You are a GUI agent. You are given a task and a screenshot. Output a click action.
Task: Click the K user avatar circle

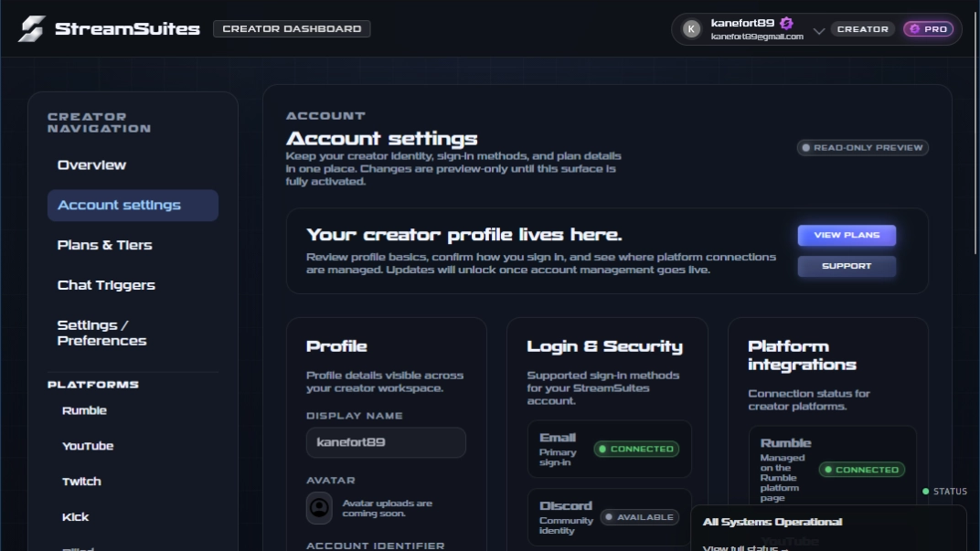692,29
